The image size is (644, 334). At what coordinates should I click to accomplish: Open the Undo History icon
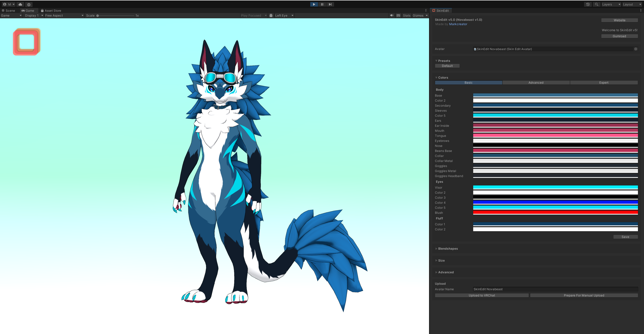point(588,4)
